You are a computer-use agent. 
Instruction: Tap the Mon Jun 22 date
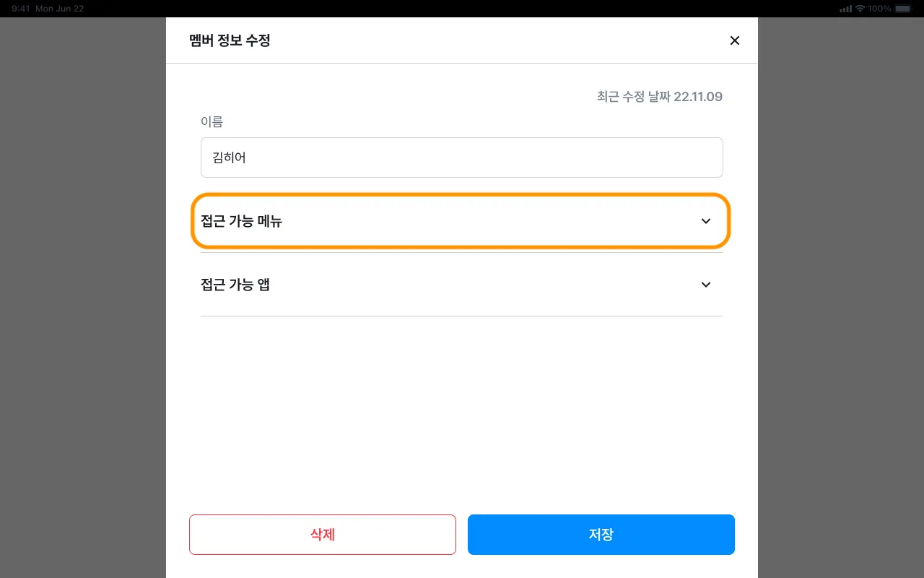[x=59, y=9]
